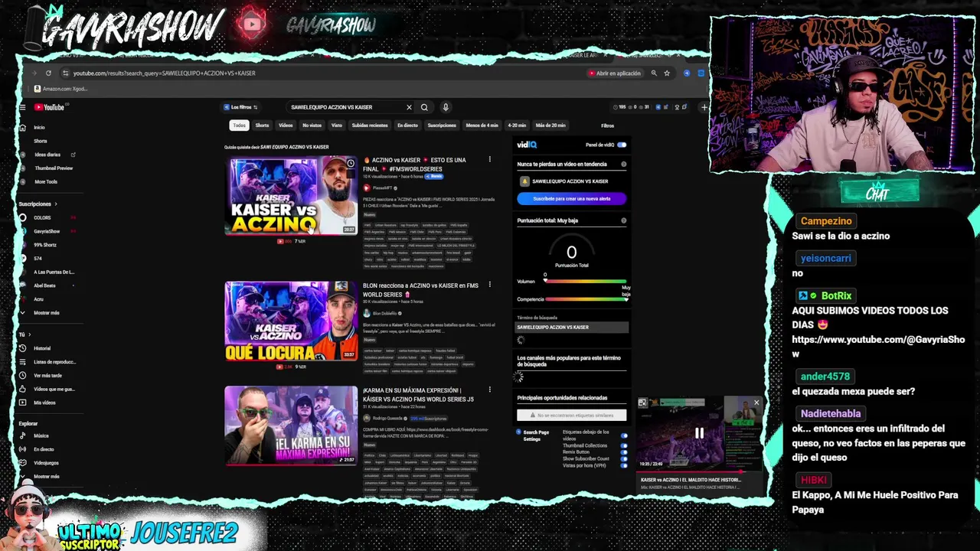The height and width of the screenshot is (551, 980).
Task: Start voice search with the microphone icon
Action: click(x=445, y=107)
